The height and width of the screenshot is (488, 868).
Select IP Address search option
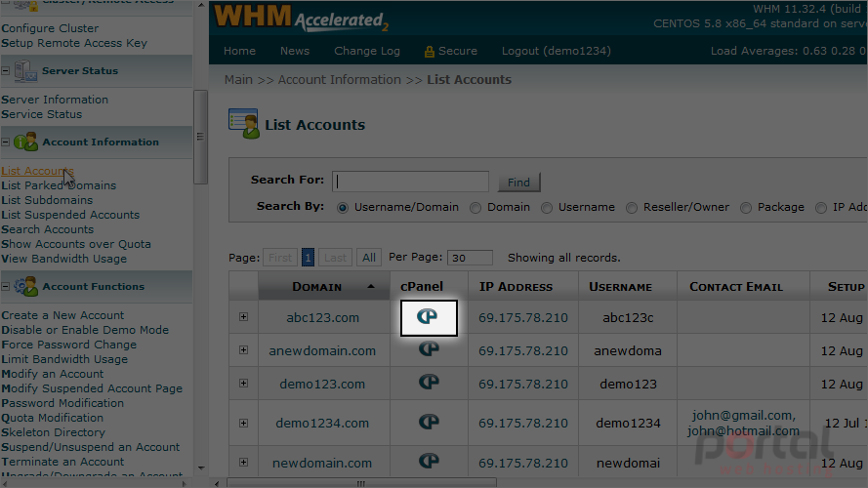[821, 208]
